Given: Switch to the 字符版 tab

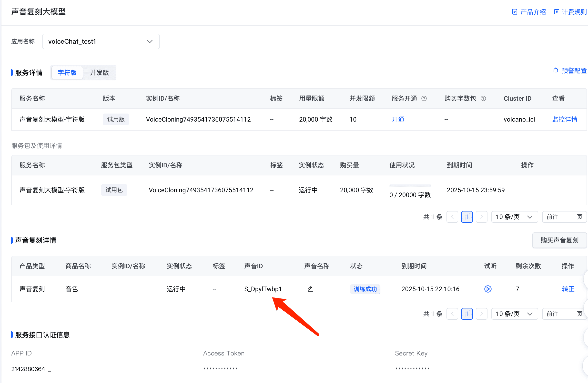Looking at the screenshot, I should pyautogui.click(x=67, y=73).
